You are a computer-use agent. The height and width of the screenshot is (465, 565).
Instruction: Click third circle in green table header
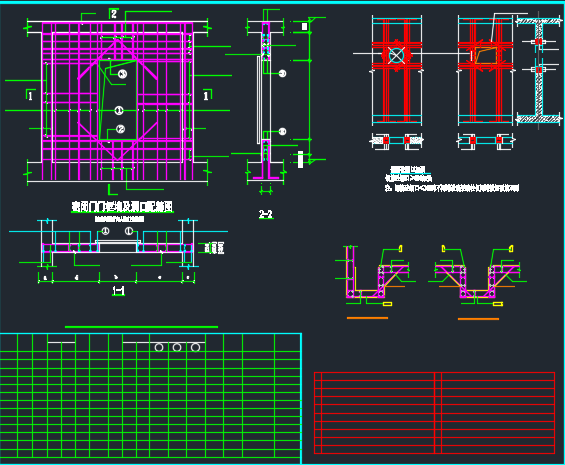click(196, 347)
